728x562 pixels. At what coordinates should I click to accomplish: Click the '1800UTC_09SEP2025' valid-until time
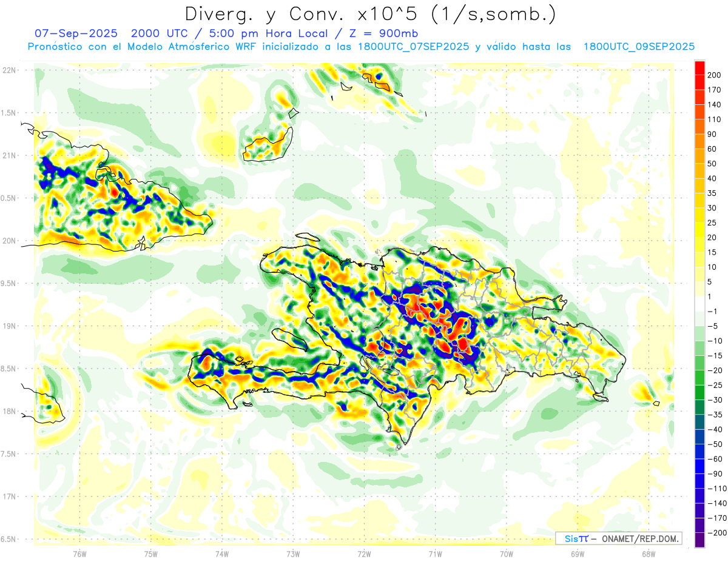click(x=639, y=47)
